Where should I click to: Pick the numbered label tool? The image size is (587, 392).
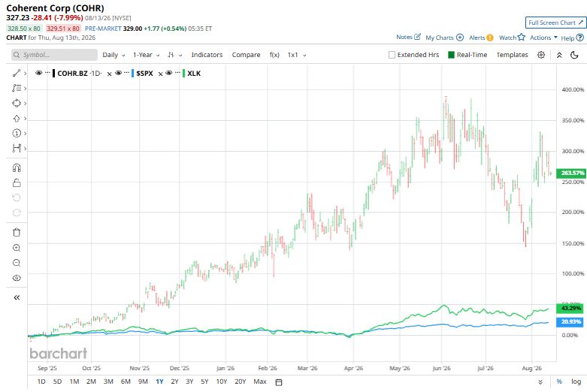point(17,133)
